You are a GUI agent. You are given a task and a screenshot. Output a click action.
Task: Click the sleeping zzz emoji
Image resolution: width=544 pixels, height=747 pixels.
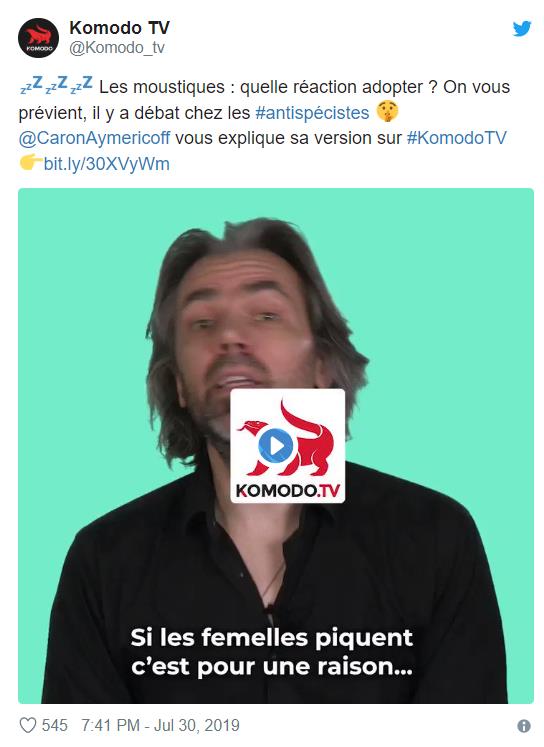[56, 85]
